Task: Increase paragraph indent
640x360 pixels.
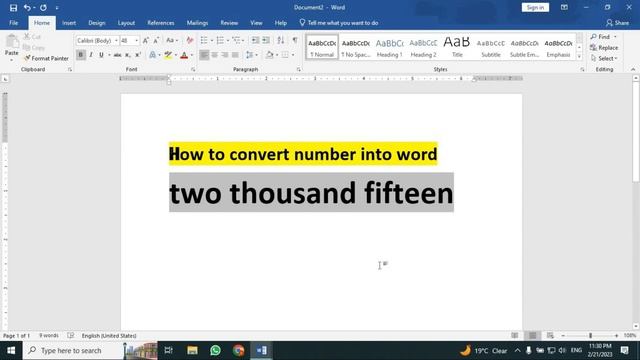Action: click(x=266, y=40)
